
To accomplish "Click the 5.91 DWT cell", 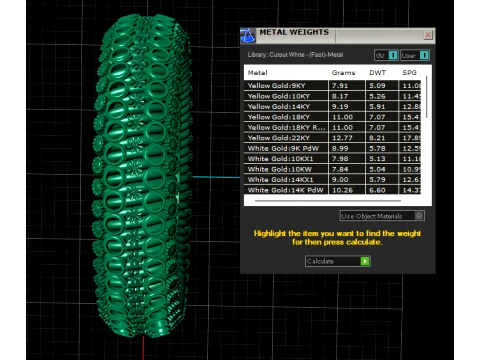I will 382,107.
